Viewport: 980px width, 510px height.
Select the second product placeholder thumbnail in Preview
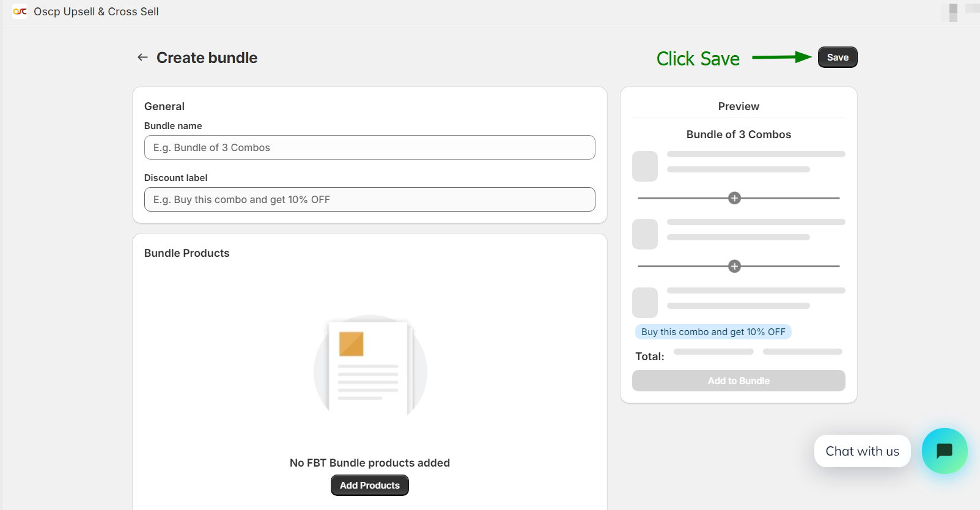point(644,234)
